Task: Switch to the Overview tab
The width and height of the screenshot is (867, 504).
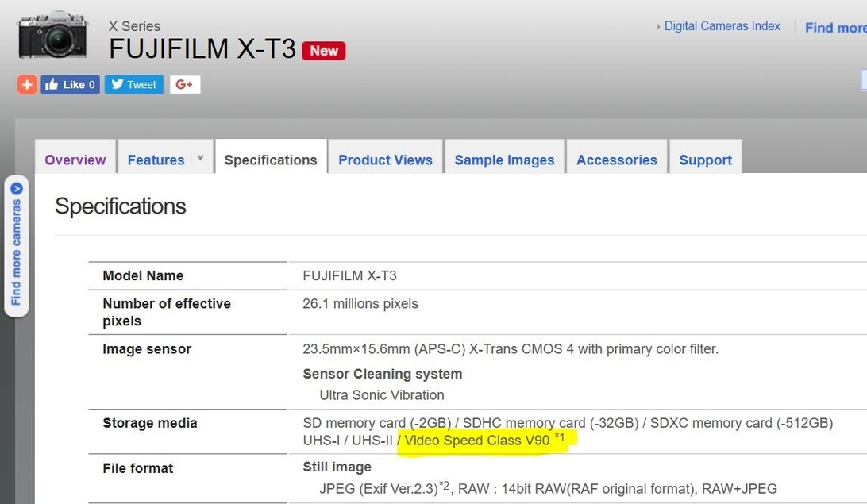Action: coord(75,160)
